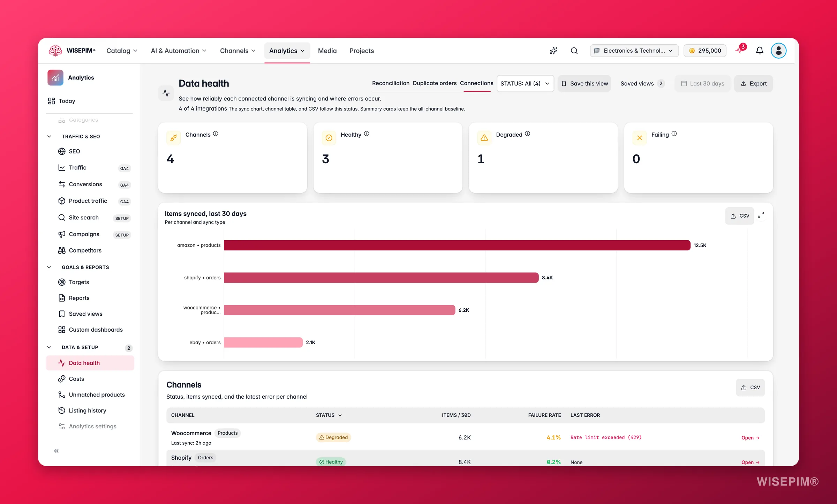Click the Degraded card info icon
Screen dimensions: 837x504
click(527, 134)
